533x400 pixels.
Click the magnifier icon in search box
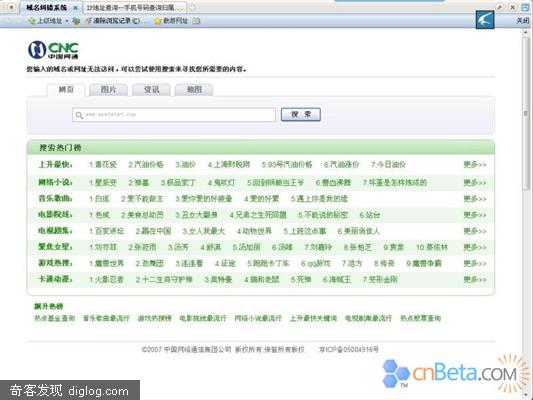79,115
